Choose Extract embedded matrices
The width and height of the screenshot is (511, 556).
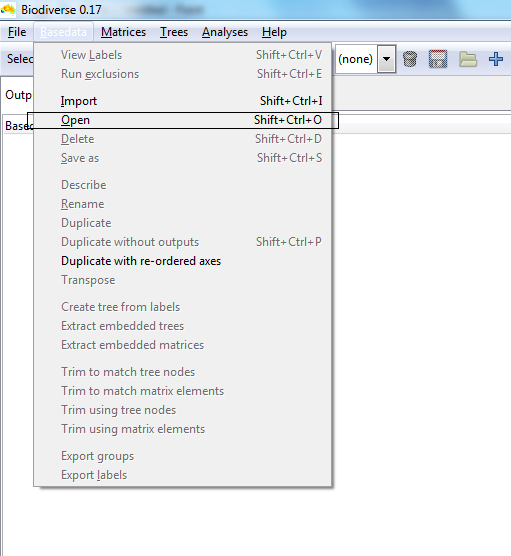coord(183,345)
